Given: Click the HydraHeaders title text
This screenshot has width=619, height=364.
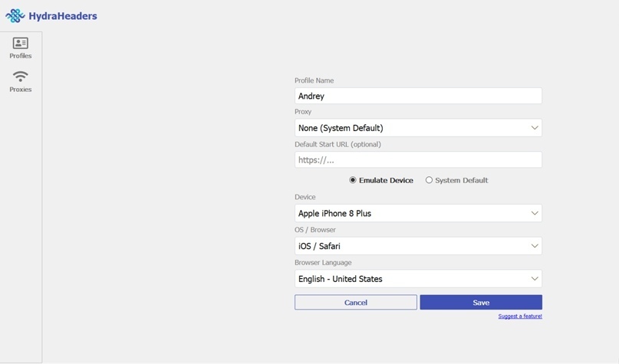Looking at the screenshot, I should pos(63,16).
